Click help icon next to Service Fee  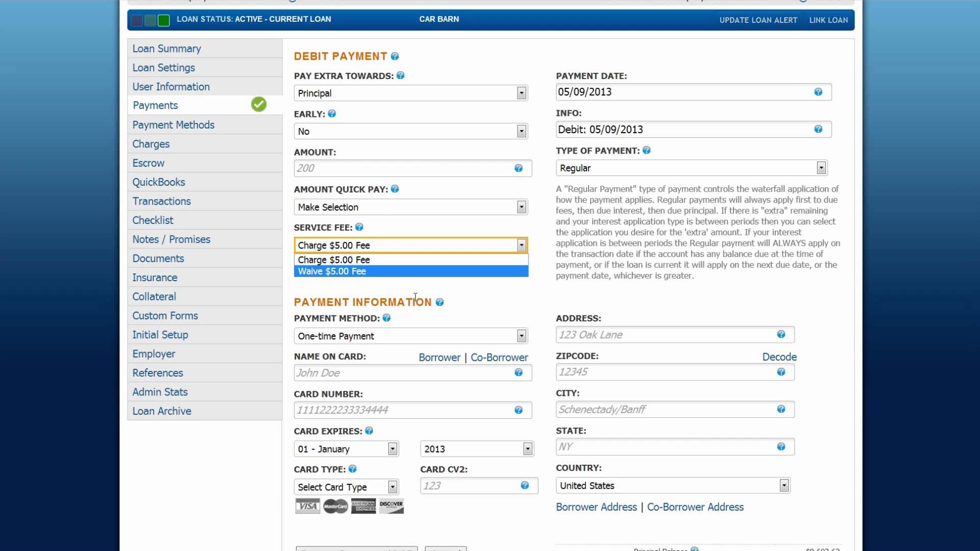tap(359, 228)
